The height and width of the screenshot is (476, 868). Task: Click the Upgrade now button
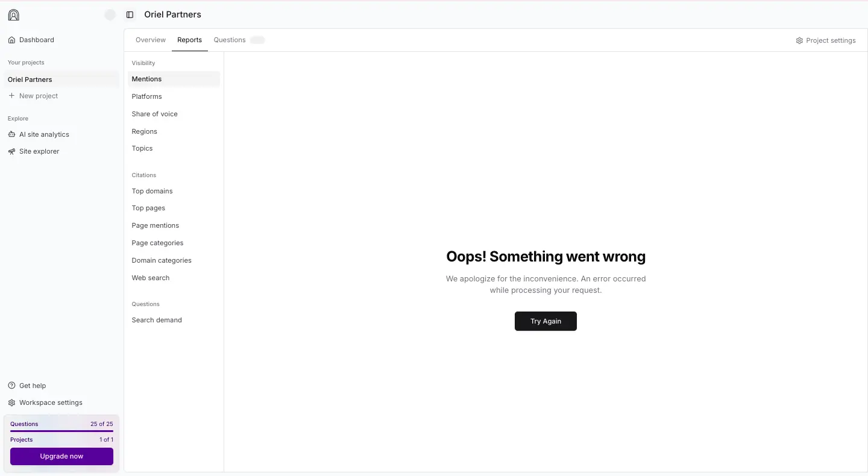tap(61, 456)
